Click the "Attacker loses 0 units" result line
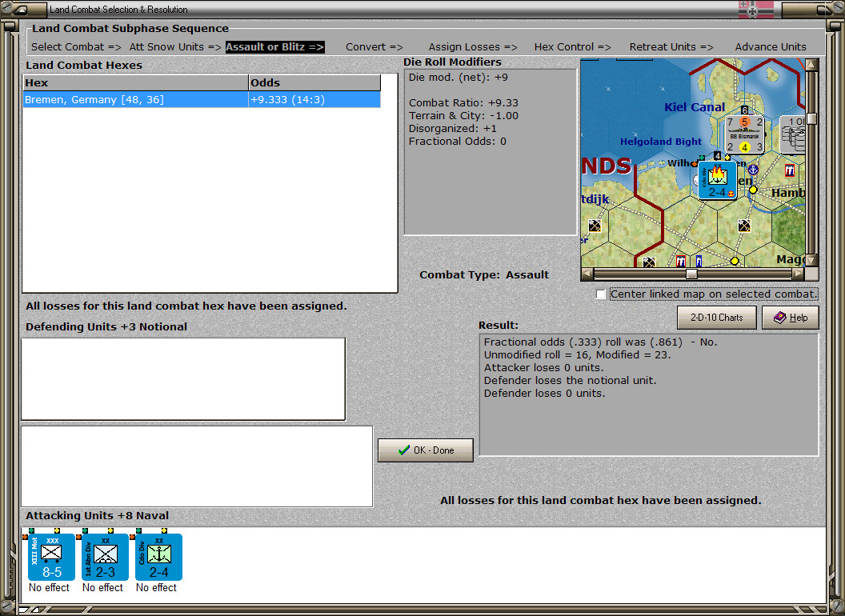Screen dimensions: 845x616 click(544, 368)
